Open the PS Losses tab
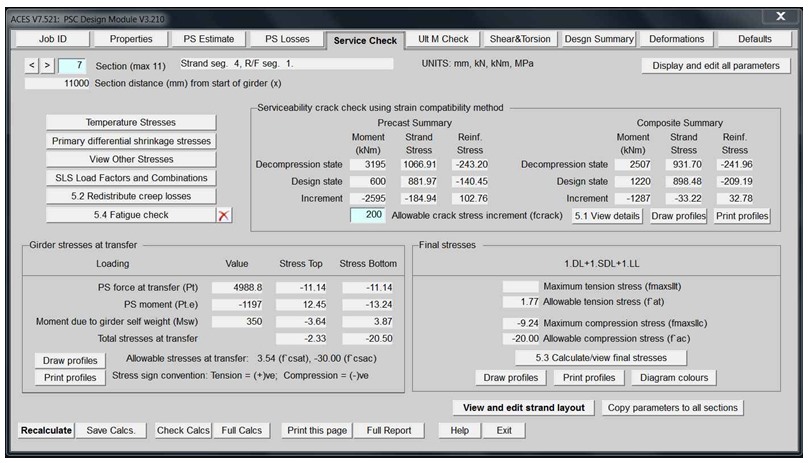Screen dimensions: 809x463 (286, 39)
